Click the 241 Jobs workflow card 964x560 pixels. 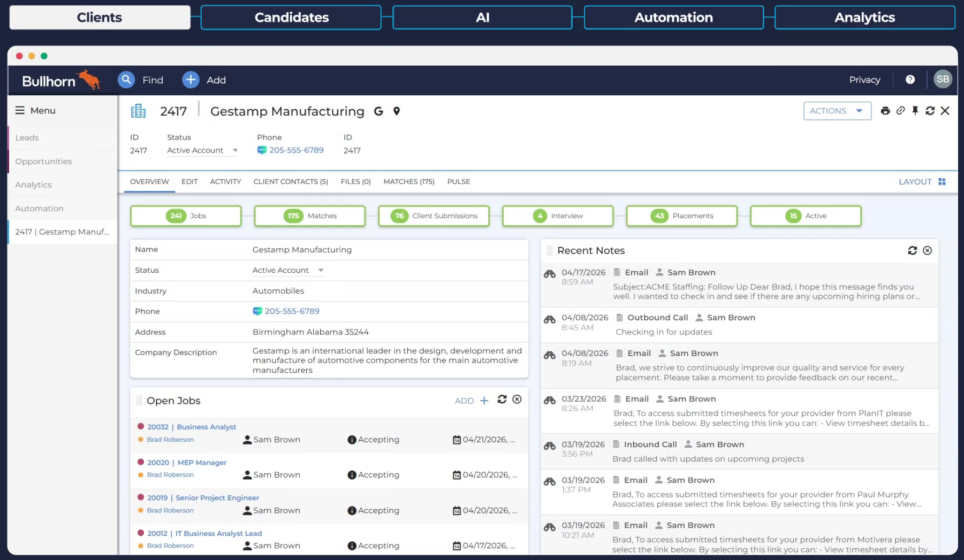[186, 216]
